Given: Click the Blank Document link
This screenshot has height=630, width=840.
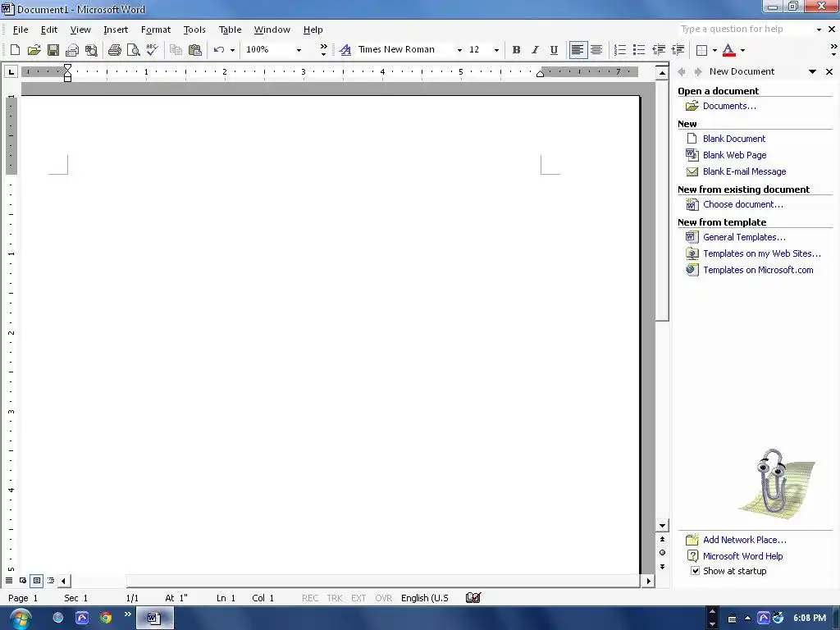Looking at the screenshot, I should [x=734, y=139].
